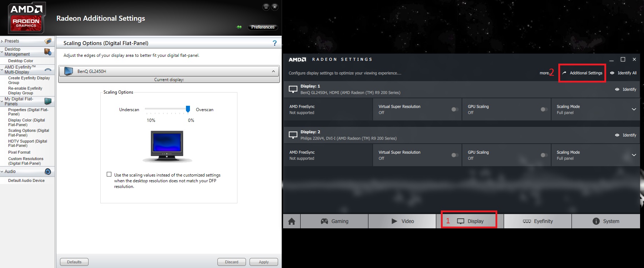The width and height of the screenshot is (644, 268).
Task: Collapse the AMD Eyefinity Multi-Display section
Action: tap(2, 70)
